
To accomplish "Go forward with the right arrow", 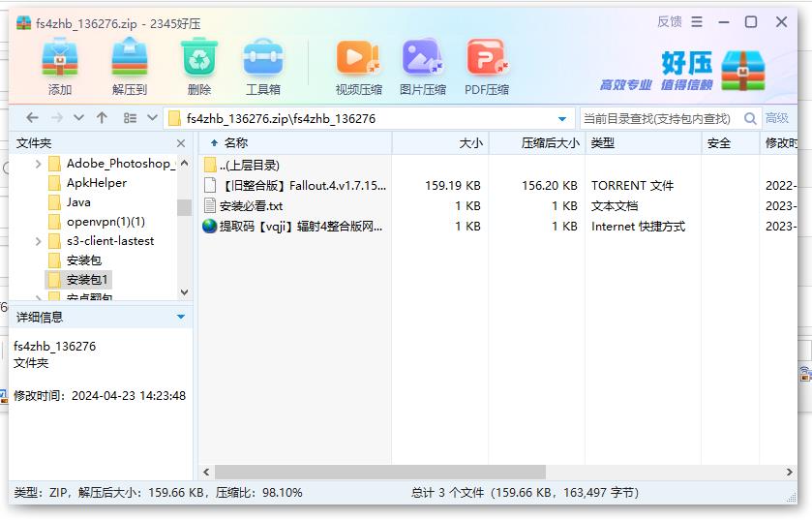I will tap(56, 118).
